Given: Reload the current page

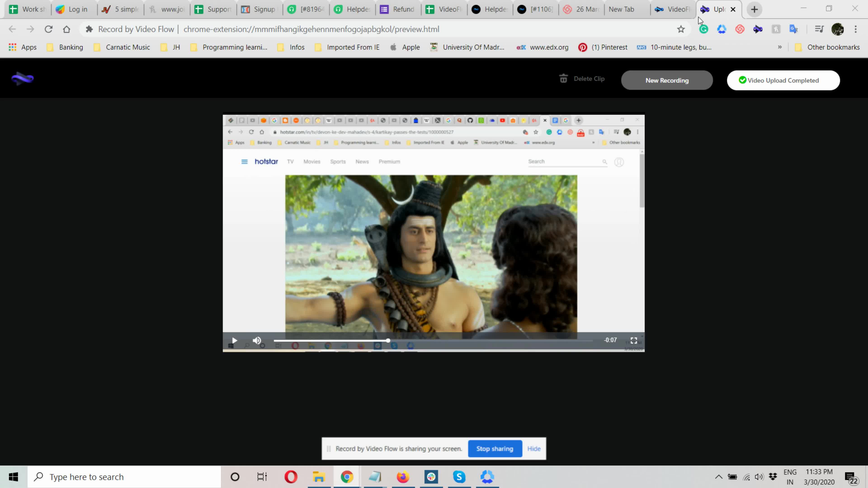Looking at the screenshot, I should tap(49, 29).
